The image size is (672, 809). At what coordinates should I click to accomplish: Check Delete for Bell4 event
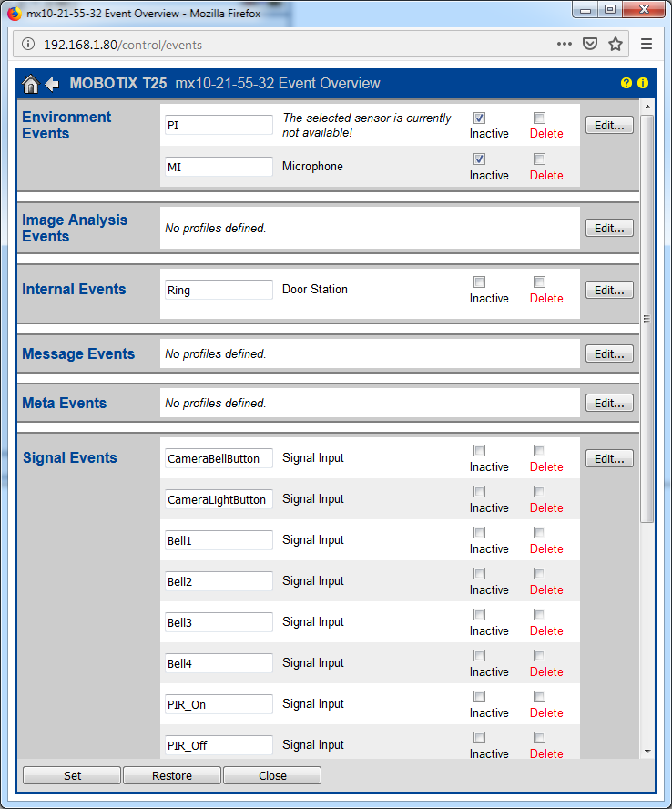pyautogui.click(x=539, y=655)
